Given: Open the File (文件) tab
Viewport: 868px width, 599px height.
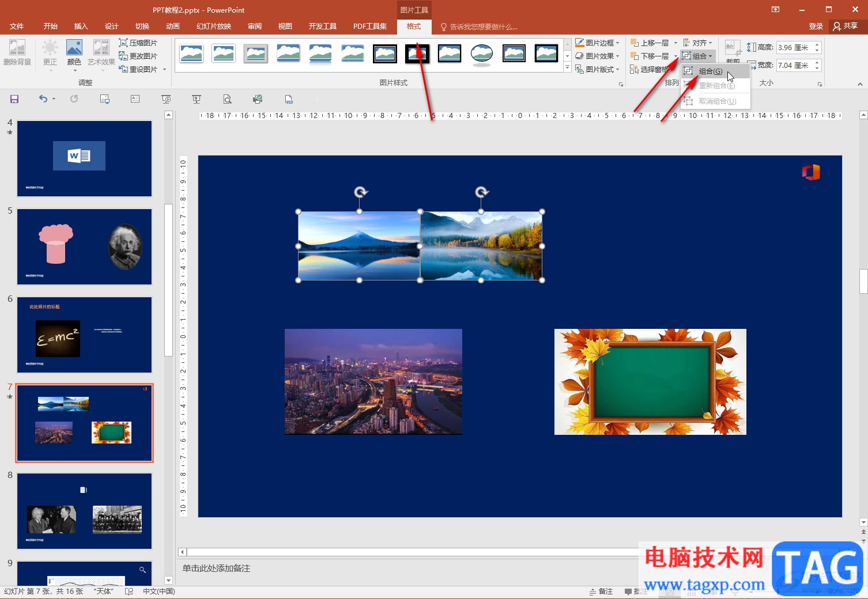Looking at the screenshot, I should click(17, 26).
